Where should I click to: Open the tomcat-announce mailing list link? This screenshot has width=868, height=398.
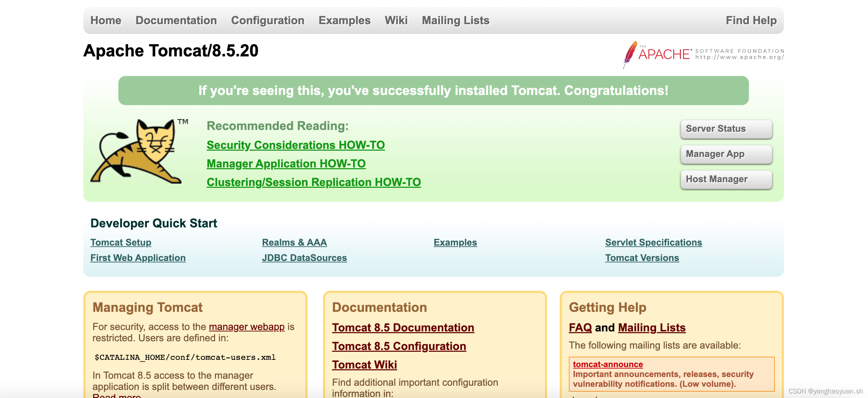608,364
